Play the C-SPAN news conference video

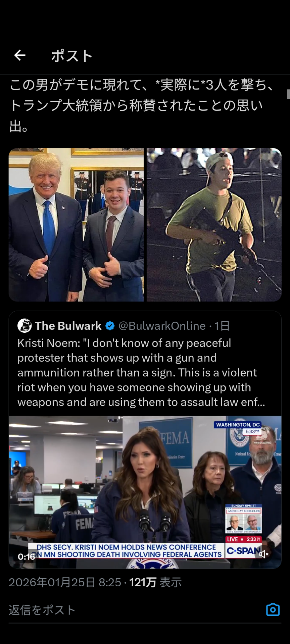tap(145, 492)
